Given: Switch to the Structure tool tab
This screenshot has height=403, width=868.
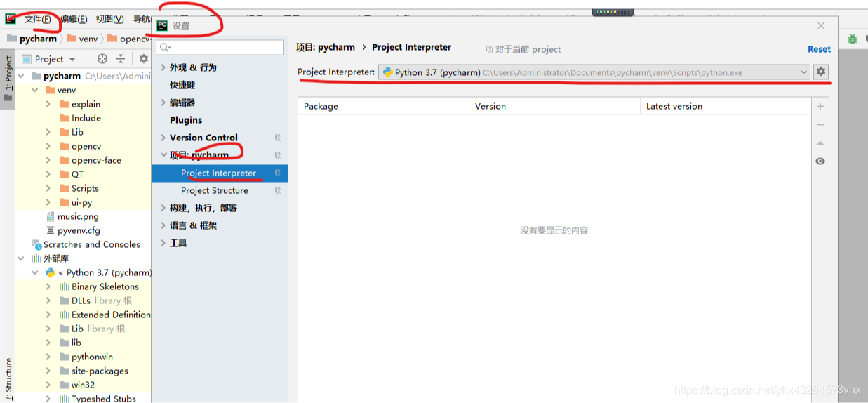Looking at the screenshot, I should pyautogui.click(x=8, y=378).
